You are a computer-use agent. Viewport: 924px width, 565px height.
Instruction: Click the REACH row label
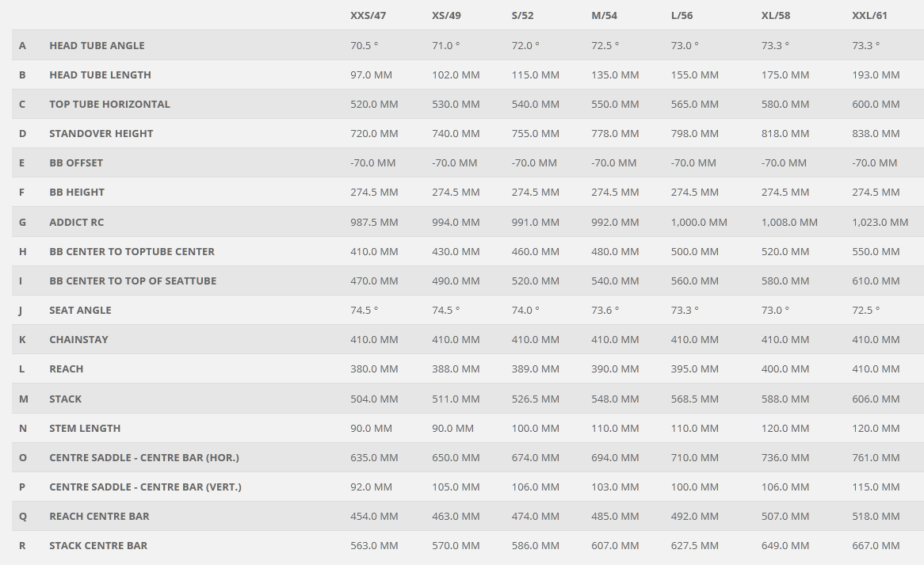coord(66,368)
